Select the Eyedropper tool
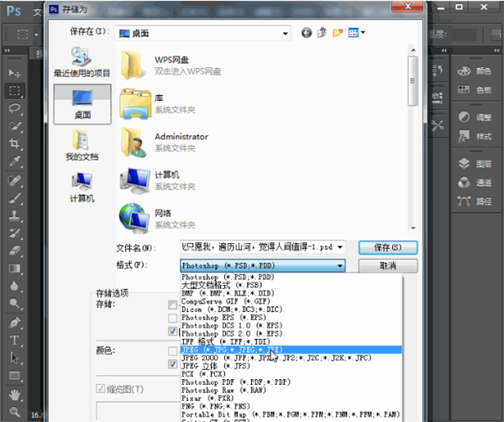 [x=14, y=161]
